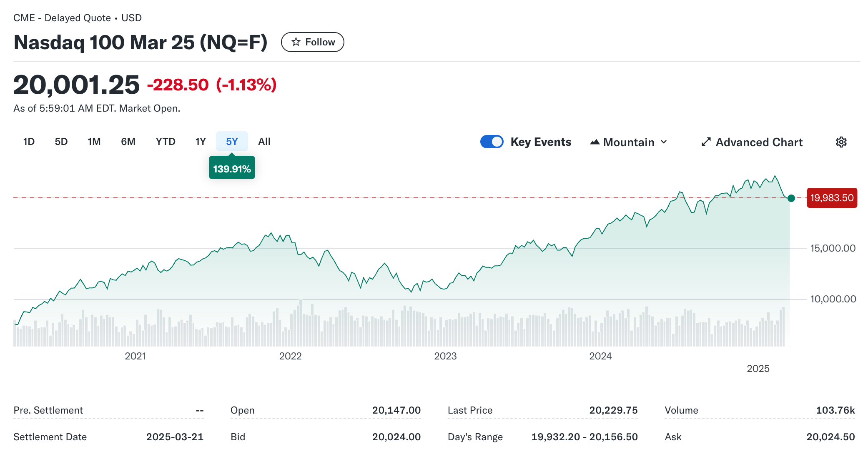Click the 139.91% performance tooltip badge
Screen dimensions: 868x454
[232, 169]
